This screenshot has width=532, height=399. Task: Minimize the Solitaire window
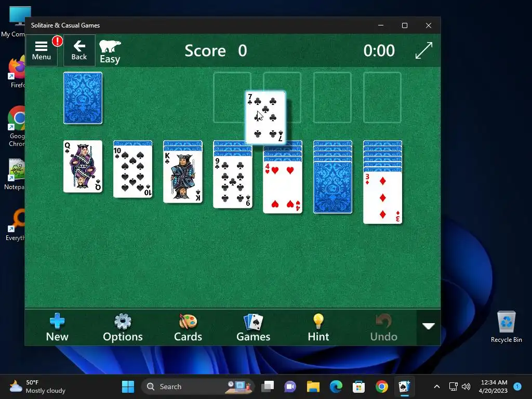click(x=381, y=25)
